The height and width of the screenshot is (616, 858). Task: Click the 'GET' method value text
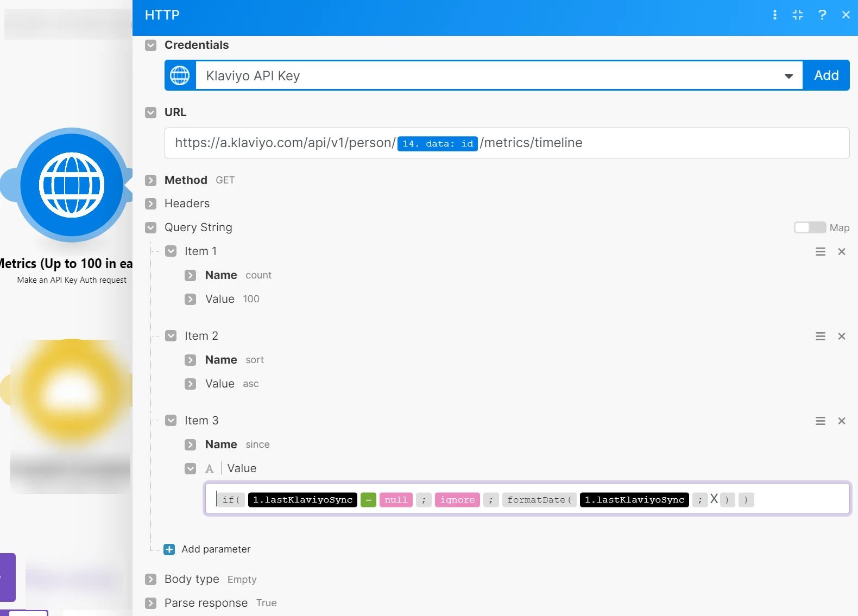tap(225, 180)
